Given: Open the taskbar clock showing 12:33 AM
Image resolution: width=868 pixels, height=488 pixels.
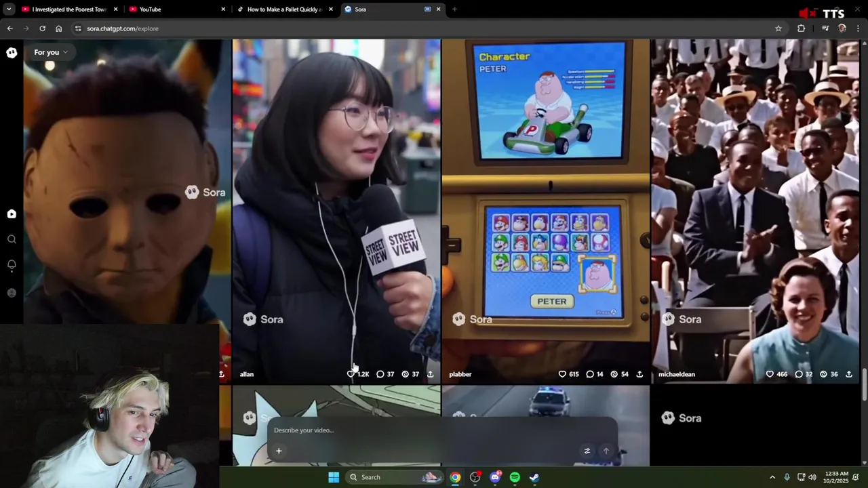Looking at the screenshot, I should [x=837, y=477].
